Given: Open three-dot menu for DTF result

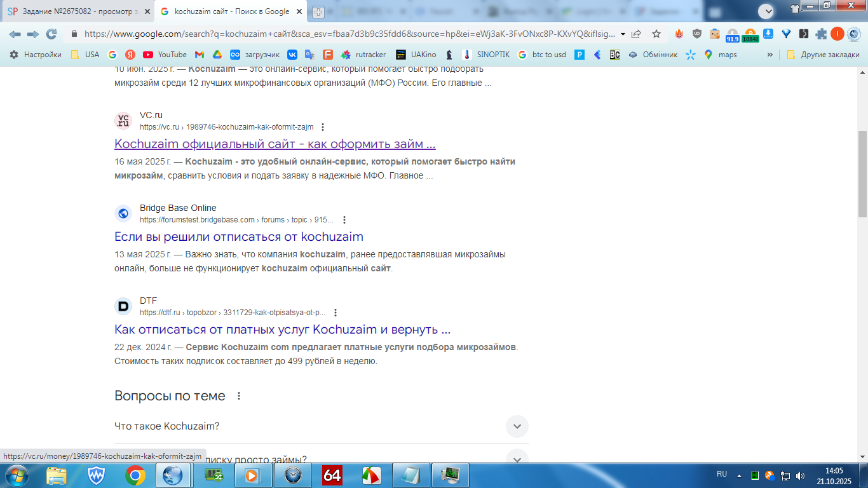Looking at the screenshot, I should [336, 313].
